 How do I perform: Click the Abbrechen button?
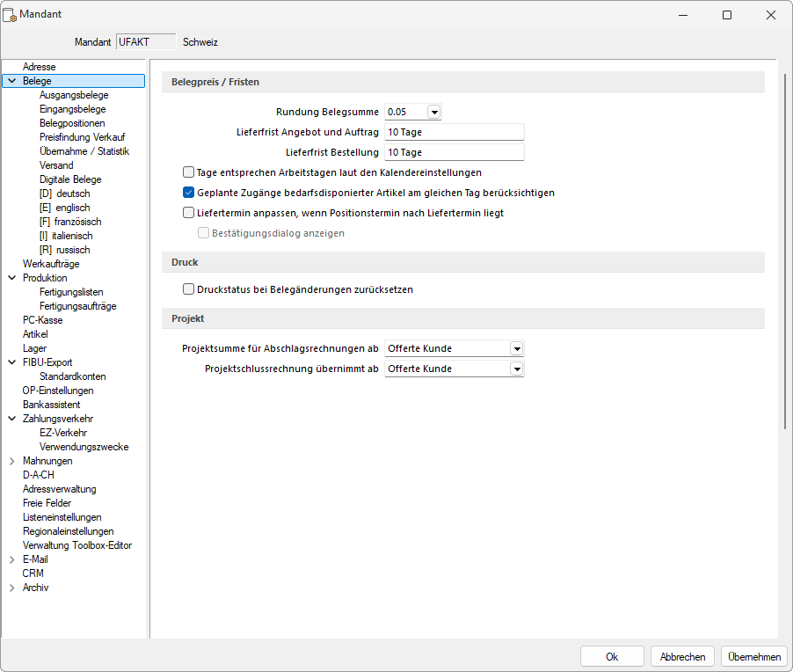point(682,657)
